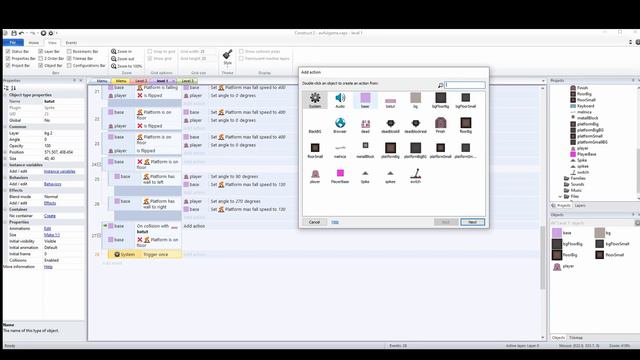The image size is (640, 360).
Task: Click Make 1:1 size link
Action: tap(52, 235)
